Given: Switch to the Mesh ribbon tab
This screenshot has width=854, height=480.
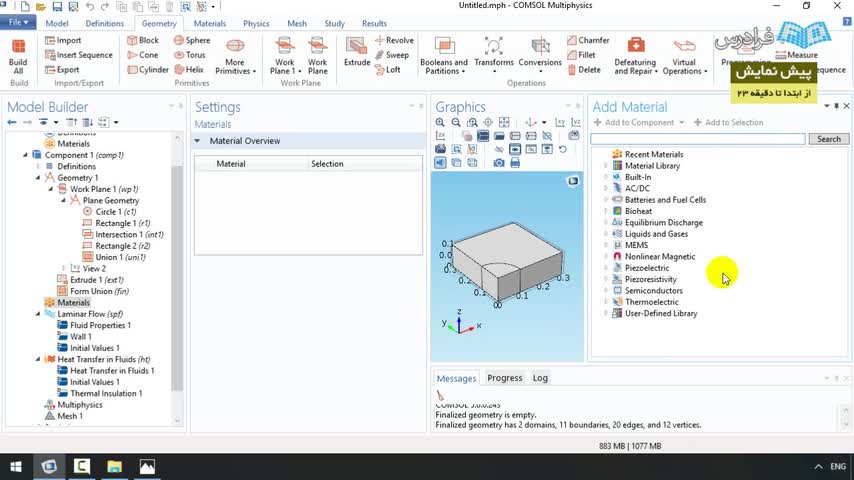Looking at the screenshot, I should [297, 23].
